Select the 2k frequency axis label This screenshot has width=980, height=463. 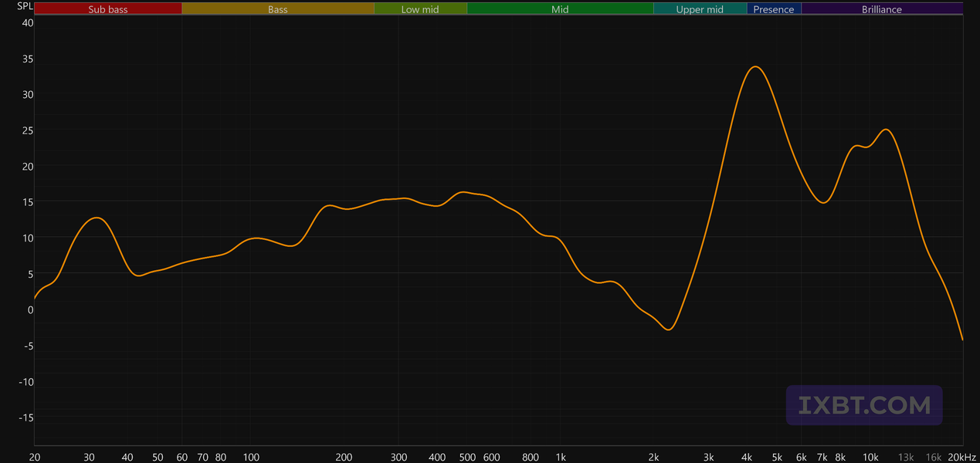pyautogui.click(x=654, y=457)
